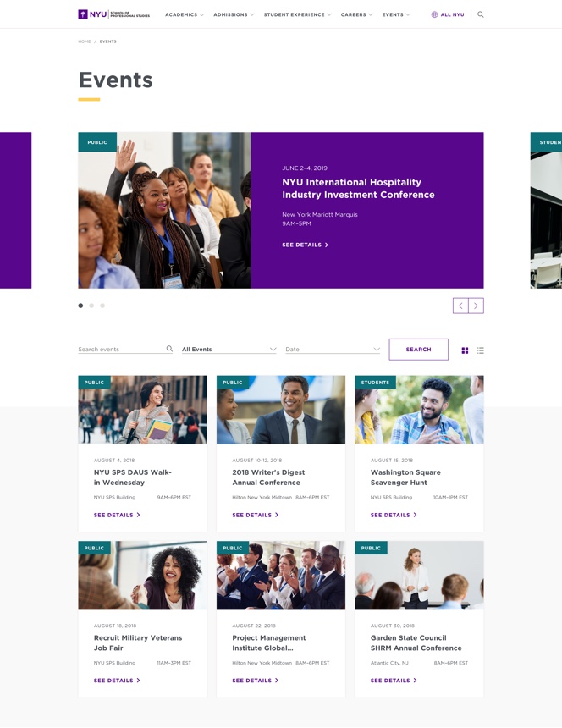Viewport: 562px width, 728px height.
Task: Go to the next carousel slide
Action: pyautogui.click(x=477, y=306)
